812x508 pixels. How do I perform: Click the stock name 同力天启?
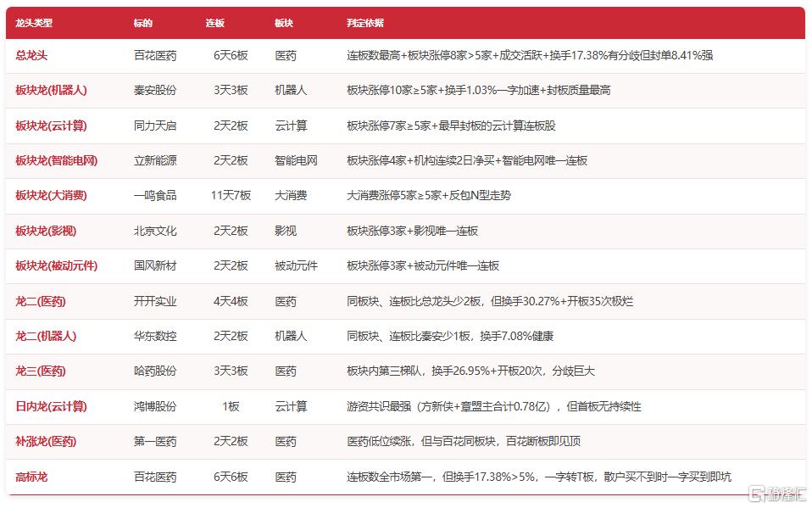click(x=155, y=126)
